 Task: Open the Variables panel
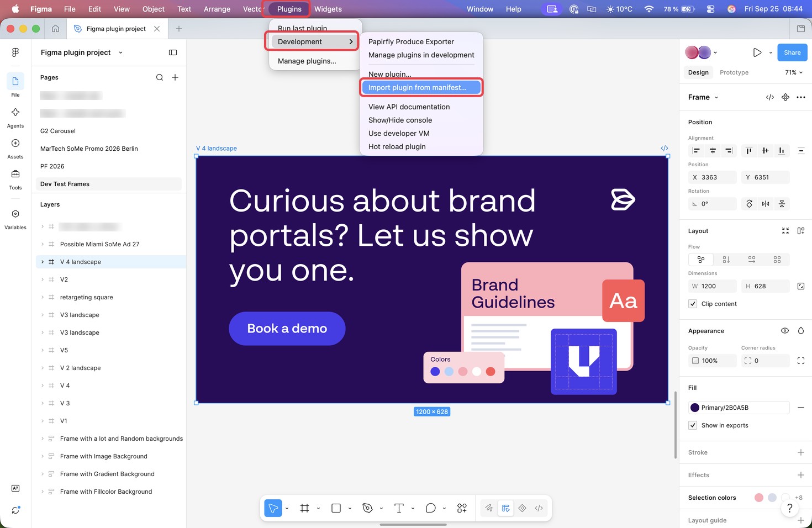click(15, 214)
